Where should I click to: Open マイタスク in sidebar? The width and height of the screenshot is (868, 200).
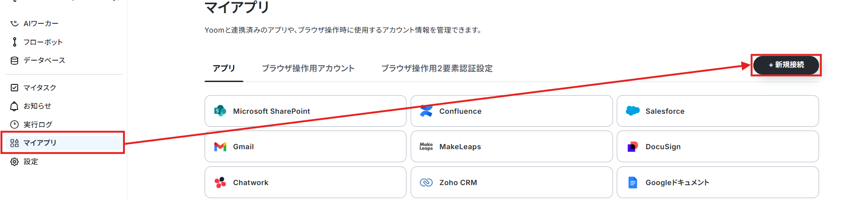pyautogui.click(x=40, y=88)
